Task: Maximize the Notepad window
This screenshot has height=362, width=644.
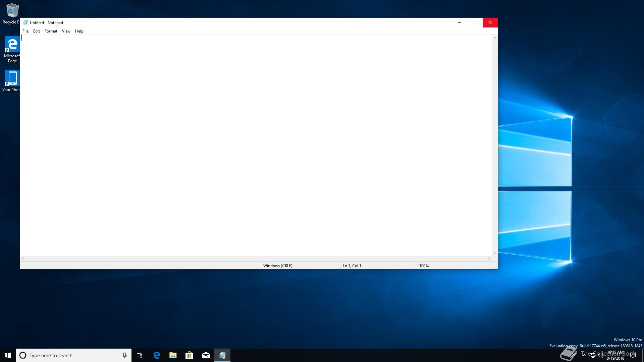Action: tap(475, 22)
